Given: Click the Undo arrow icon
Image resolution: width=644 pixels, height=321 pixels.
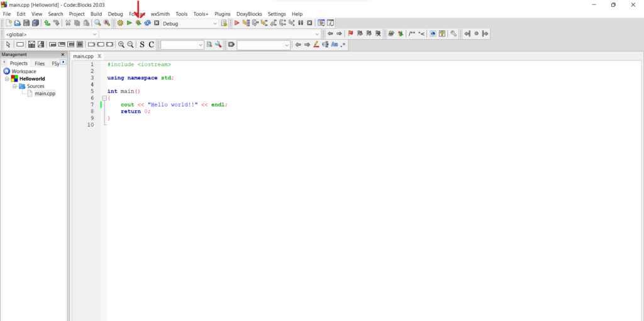Looking at the screenshot, I should click(47, 23).
